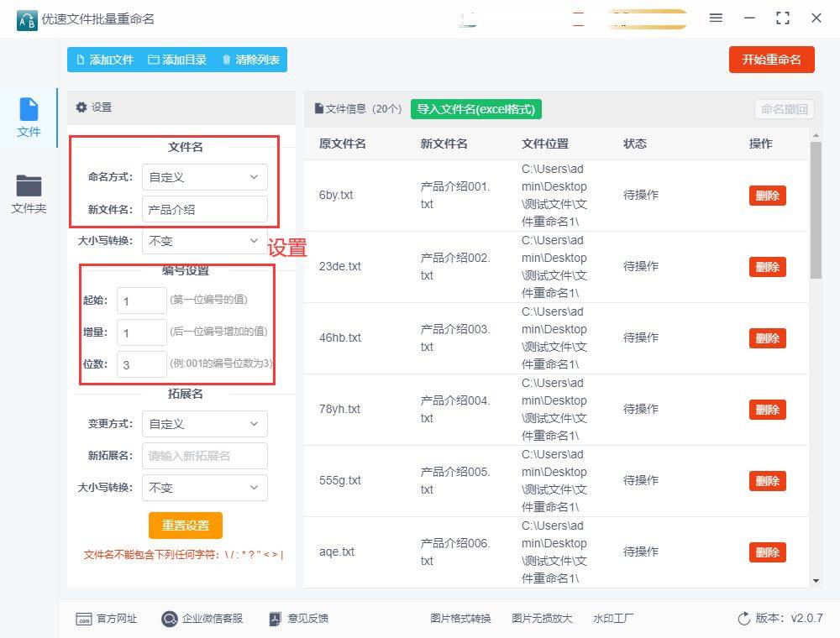The width and height of the screenshot is (840, 638).
Task: Click the Clear List (清除列表) button
Action: [x=250, y=60]
